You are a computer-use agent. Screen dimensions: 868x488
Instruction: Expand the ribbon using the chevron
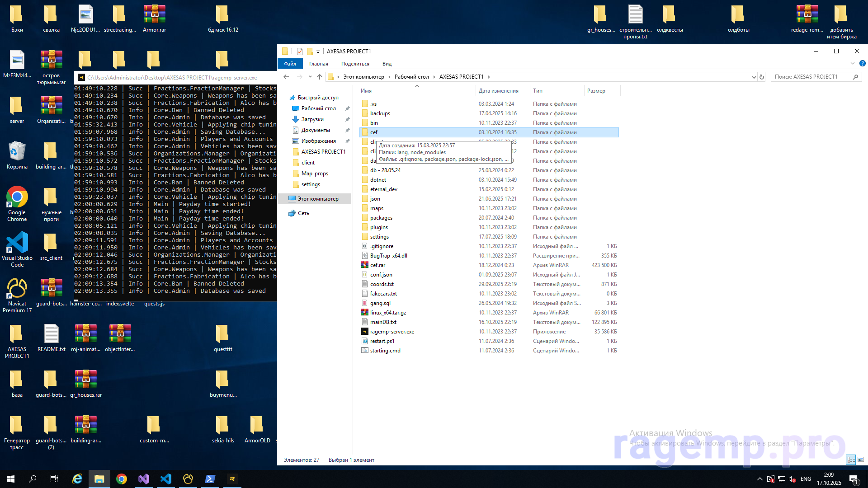click(853, 64)
